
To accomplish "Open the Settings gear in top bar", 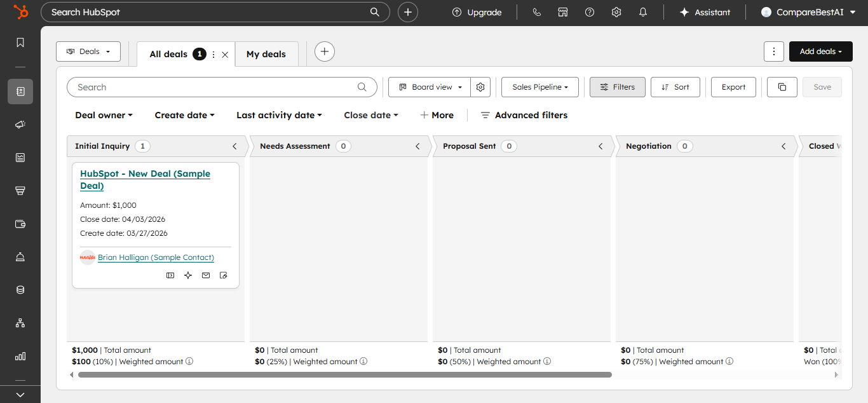I will point(616,12).
